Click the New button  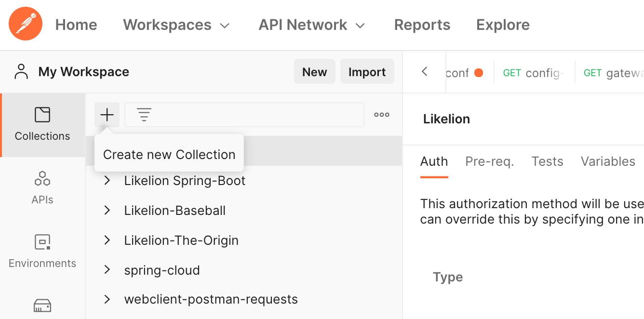(x=314, y=72)
